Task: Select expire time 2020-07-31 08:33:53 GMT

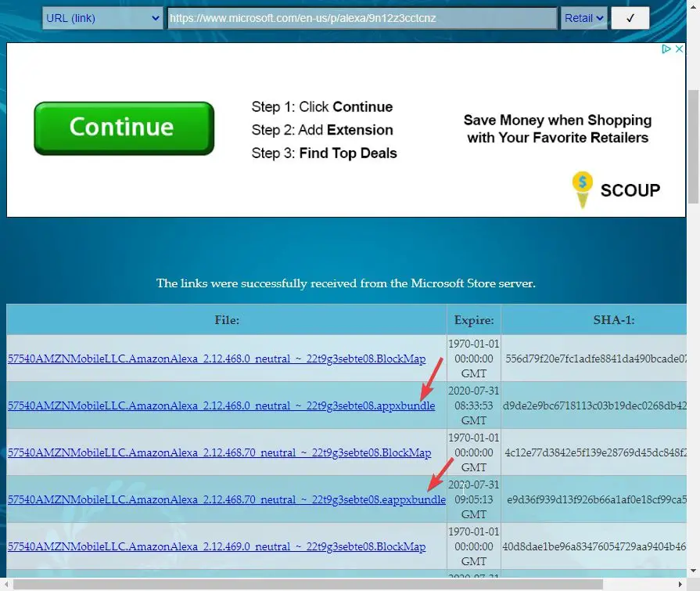Action: click(x=474, y=405)
